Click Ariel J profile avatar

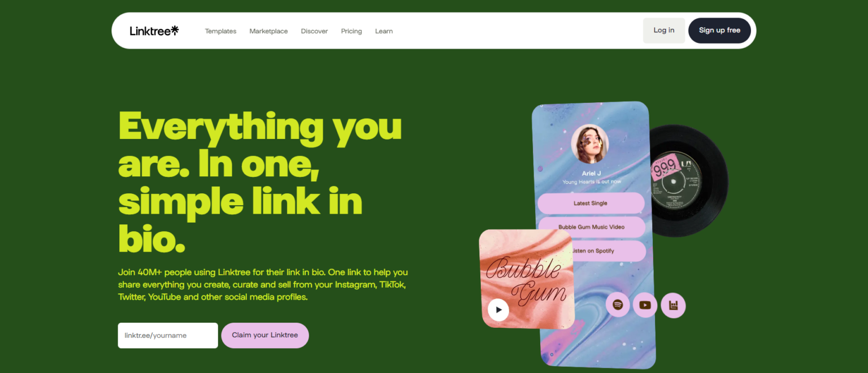(x=590, y=144)
